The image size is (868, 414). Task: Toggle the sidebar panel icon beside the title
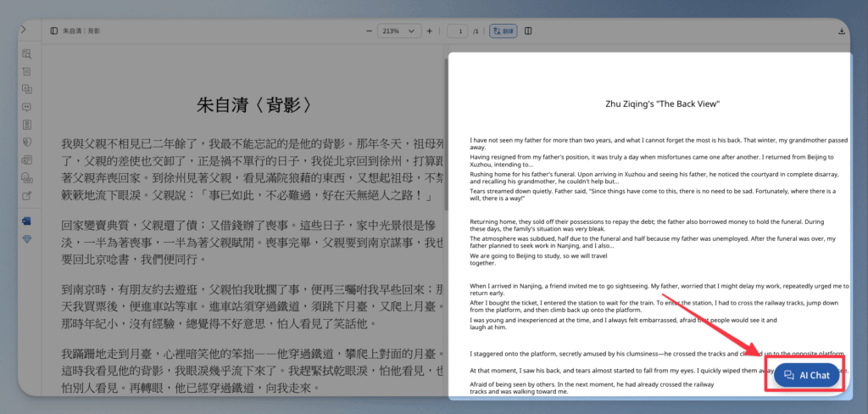tap(54, 31)
